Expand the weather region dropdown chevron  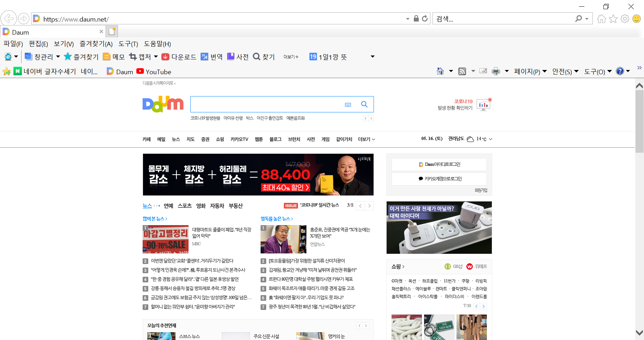click(490, 139)
